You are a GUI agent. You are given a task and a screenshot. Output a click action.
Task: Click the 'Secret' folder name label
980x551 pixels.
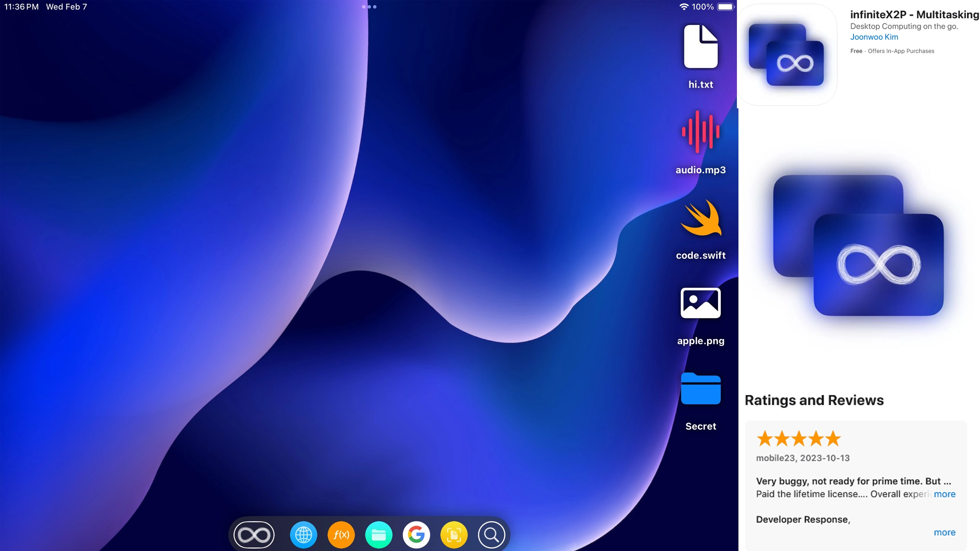point(701,426)
